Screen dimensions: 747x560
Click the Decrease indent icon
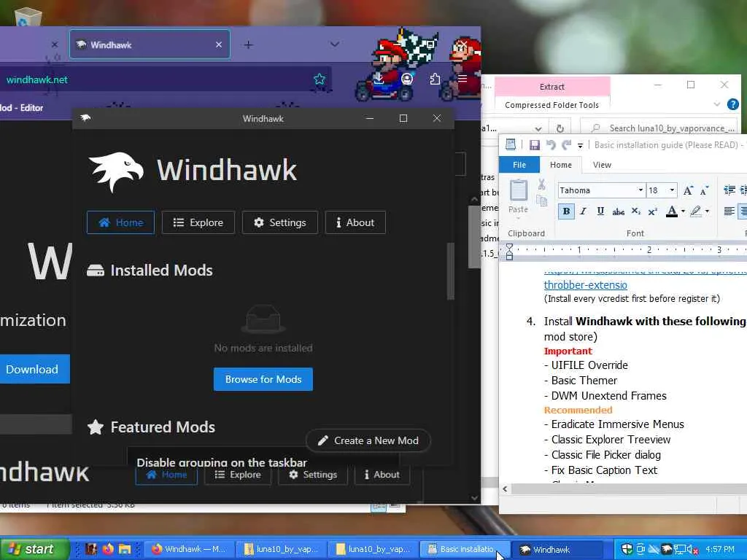[x=729, y=190]
